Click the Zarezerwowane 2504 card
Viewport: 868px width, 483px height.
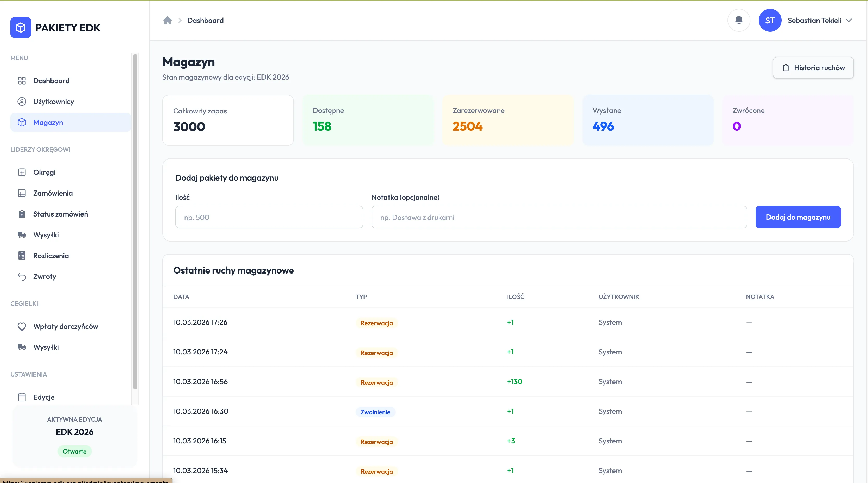click(x=508, y=120)
